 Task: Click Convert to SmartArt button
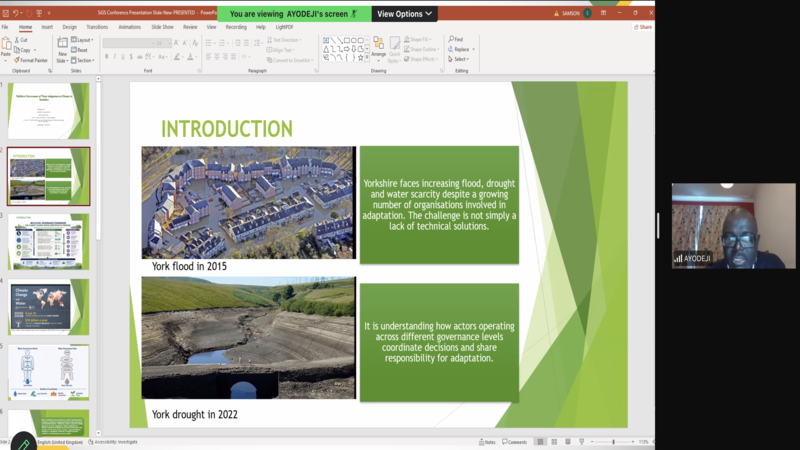(x=289, y=60)
